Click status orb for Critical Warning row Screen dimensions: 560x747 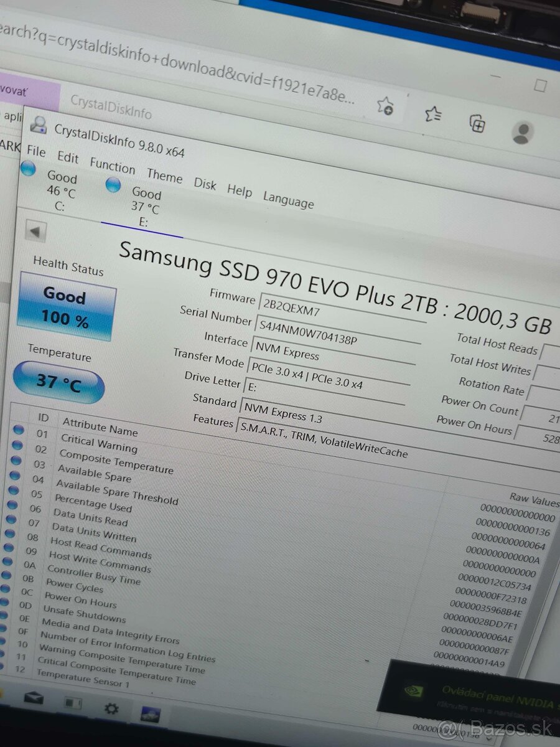[18, 430]
